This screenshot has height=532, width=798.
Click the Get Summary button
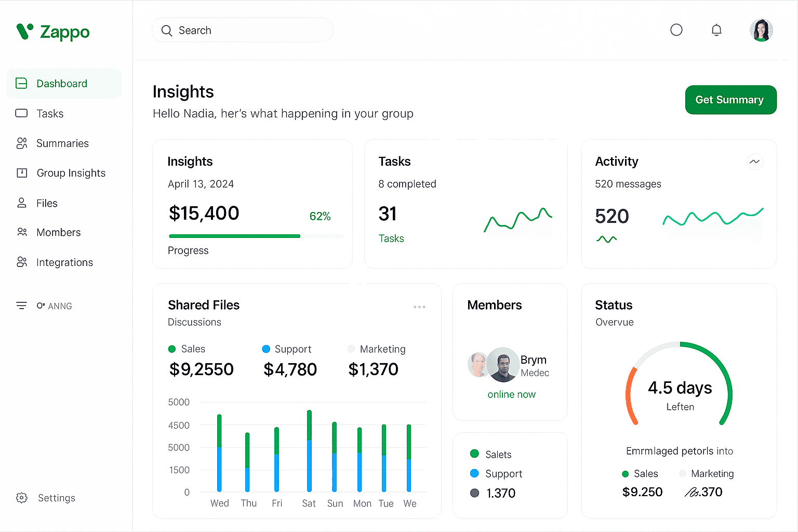coord(730,100)
